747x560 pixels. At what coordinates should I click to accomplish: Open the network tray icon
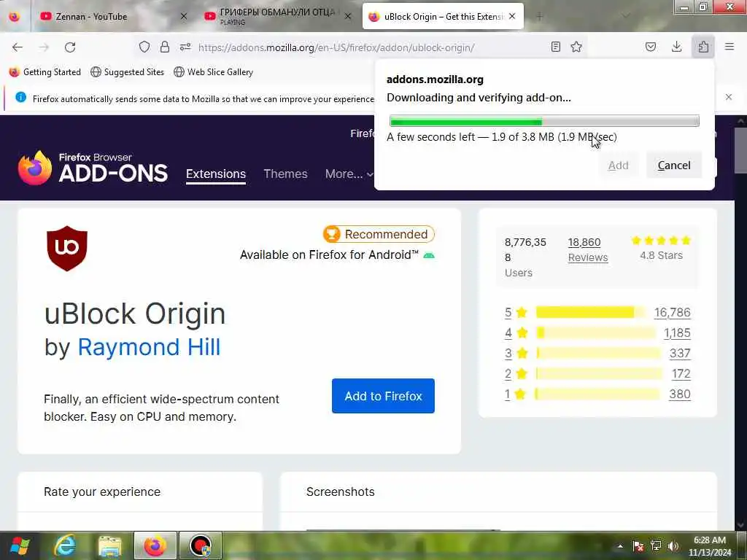coord(656,546)
